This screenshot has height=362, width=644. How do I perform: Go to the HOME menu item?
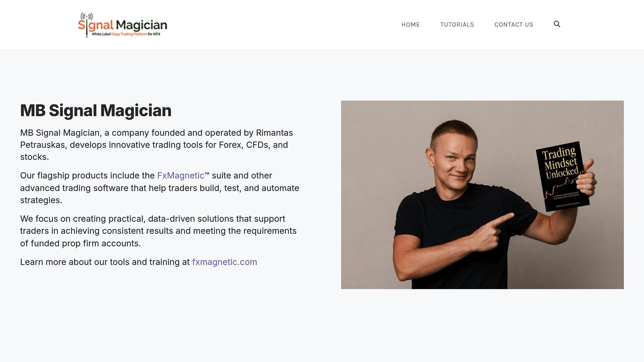[410, 25]
